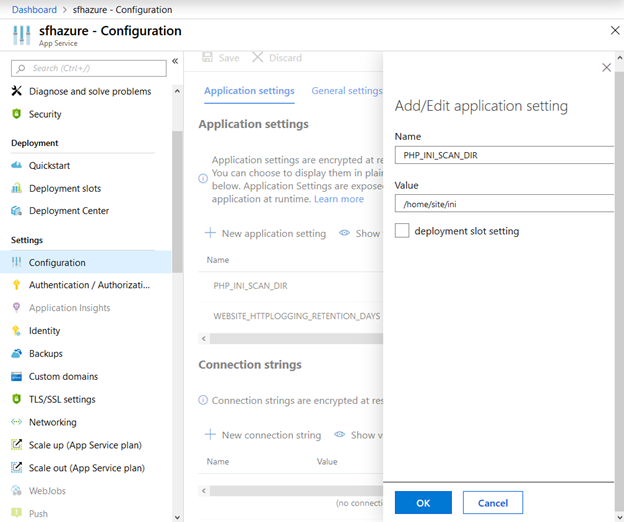Image resolution: width=624 pixels, height=522 pixels.
Task: Click the Authentication key icon
Action: pyautogui.click(x=16, y=285)
